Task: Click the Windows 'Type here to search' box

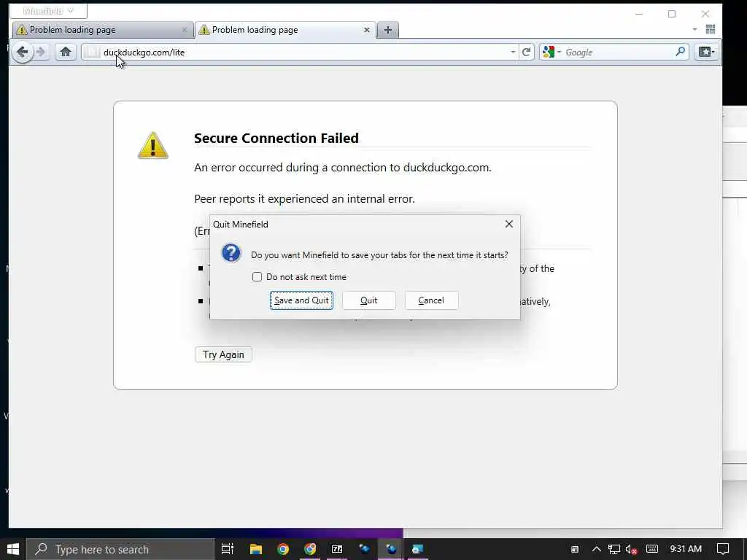Action: tap(120, 550)
